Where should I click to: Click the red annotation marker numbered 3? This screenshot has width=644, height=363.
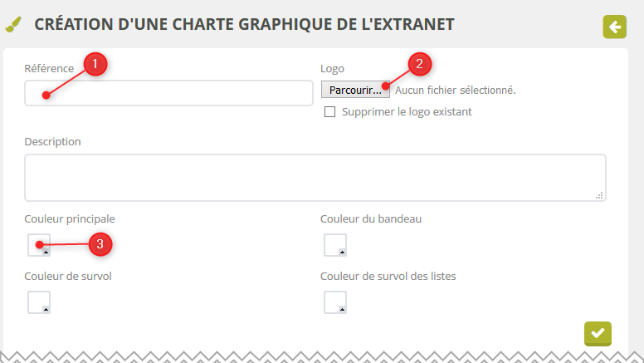[100, 244]
